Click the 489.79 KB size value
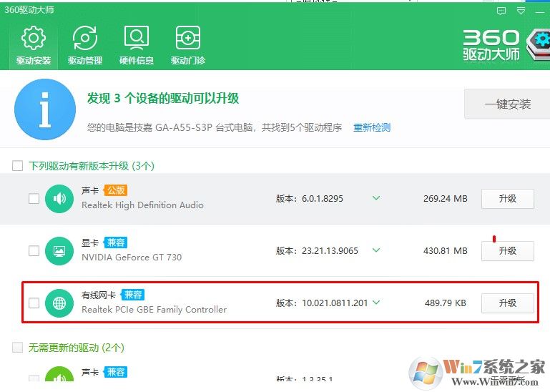The height and width of the screenshot is (392, 550). pyautogui.click(x=446, y=303)
